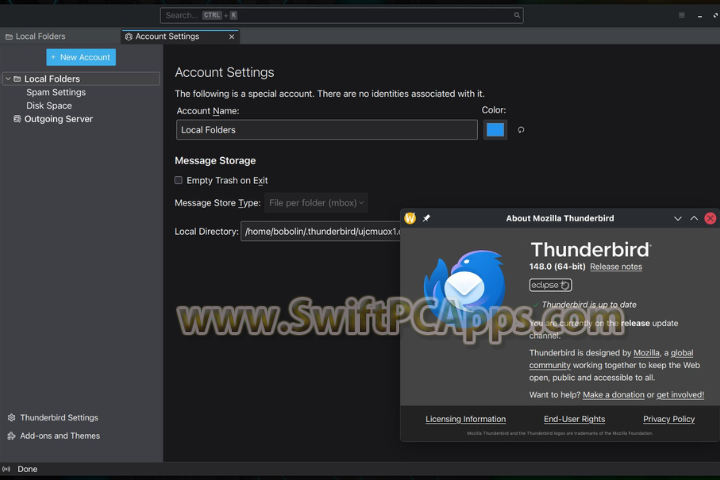Open Add-ons and Themes
Screen dimensions: 720x480
(60, 436)
